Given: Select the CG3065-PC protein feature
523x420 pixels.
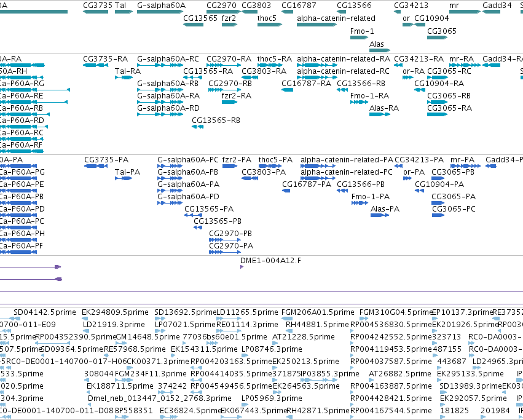Looking at the screenshot, I should click(x=438, y=215).
